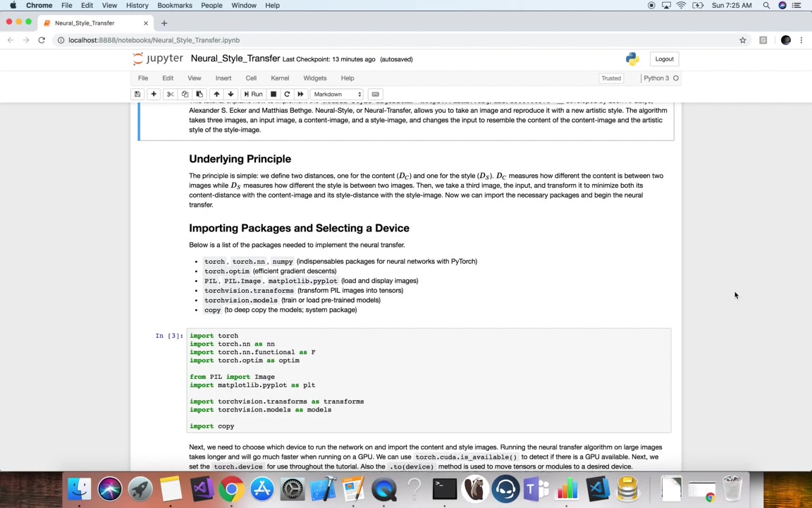The width and height of the screenshot is (812, 508).
Task: Click the torchvision.transforms list item
Action: click(x=304, y=290)
